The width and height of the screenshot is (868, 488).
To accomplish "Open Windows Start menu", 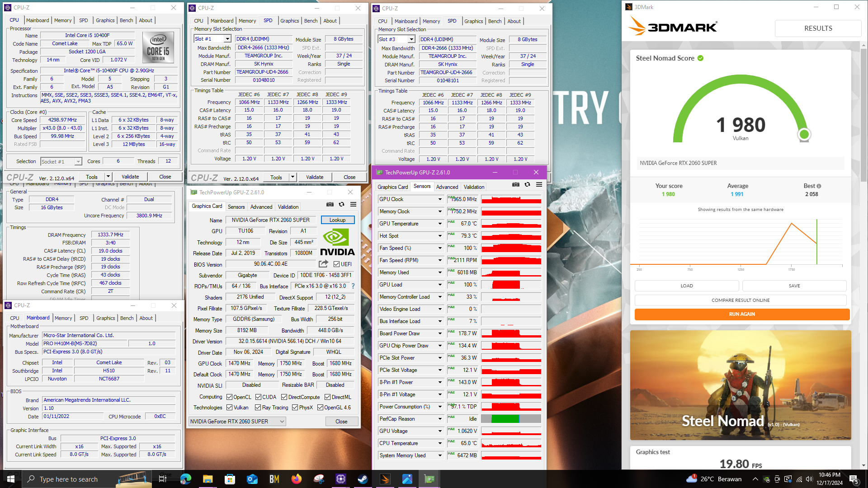I will [x=11, y=479].
